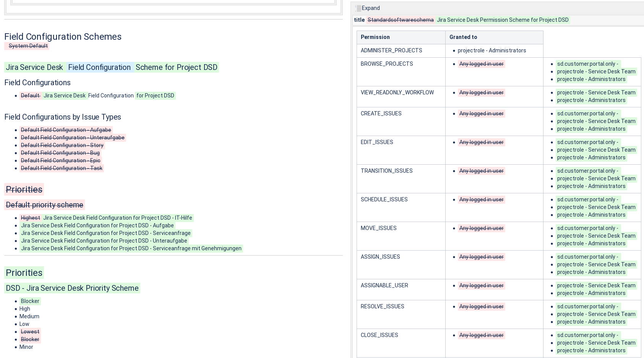Click 'Default Field Configuration - Task' list item
This screenshot has height=358, width=644.
pos(62,168)
